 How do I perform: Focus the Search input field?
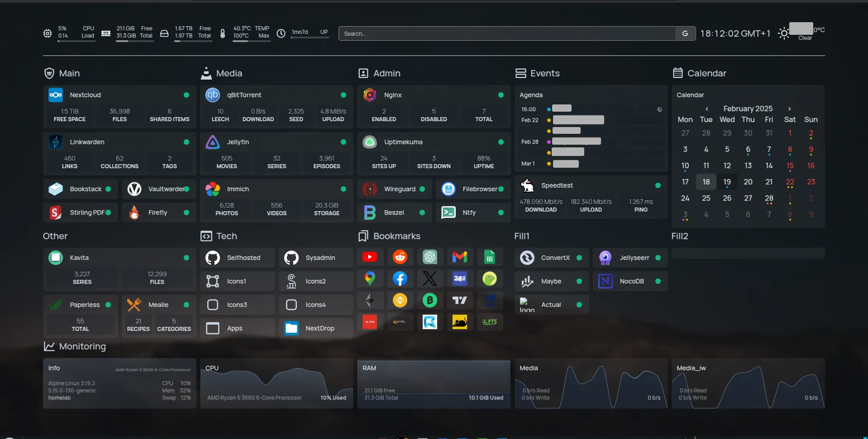click(x=507, y=33)
